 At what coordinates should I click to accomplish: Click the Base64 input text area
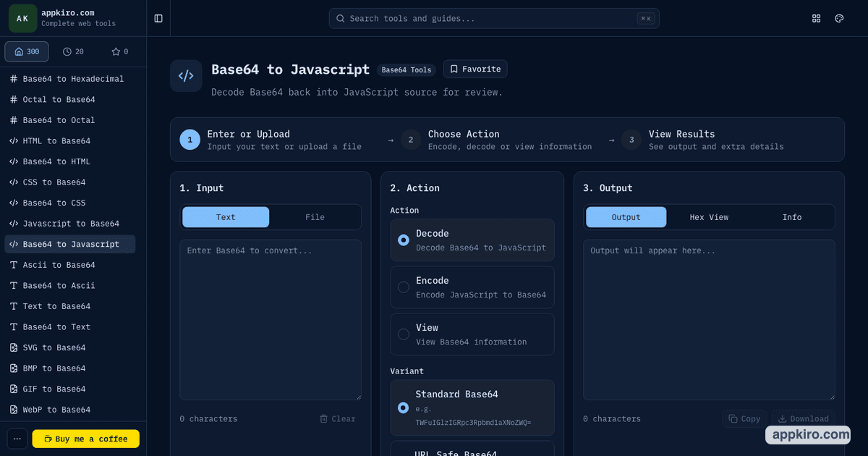[x=271, y=320]
